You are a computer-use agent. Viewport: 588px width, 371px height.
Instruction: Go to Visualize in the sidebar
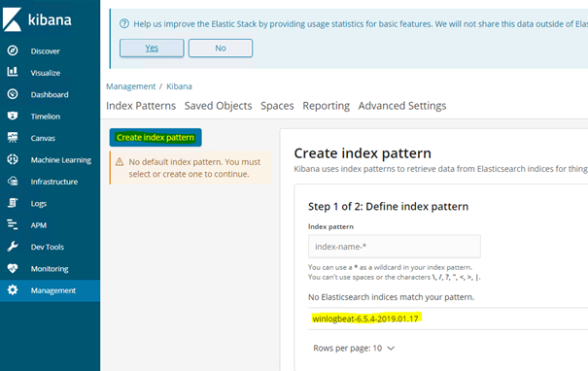pos(46,73)
